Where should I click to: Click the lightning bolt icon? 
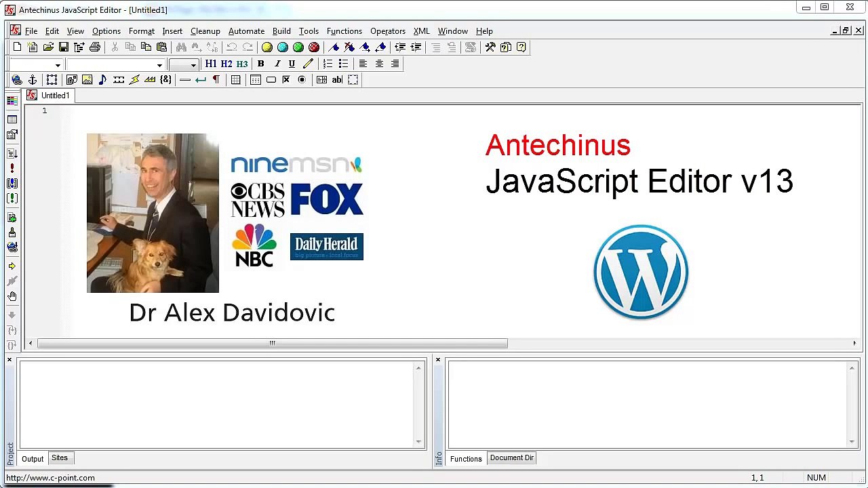click(x=134, y=80)
